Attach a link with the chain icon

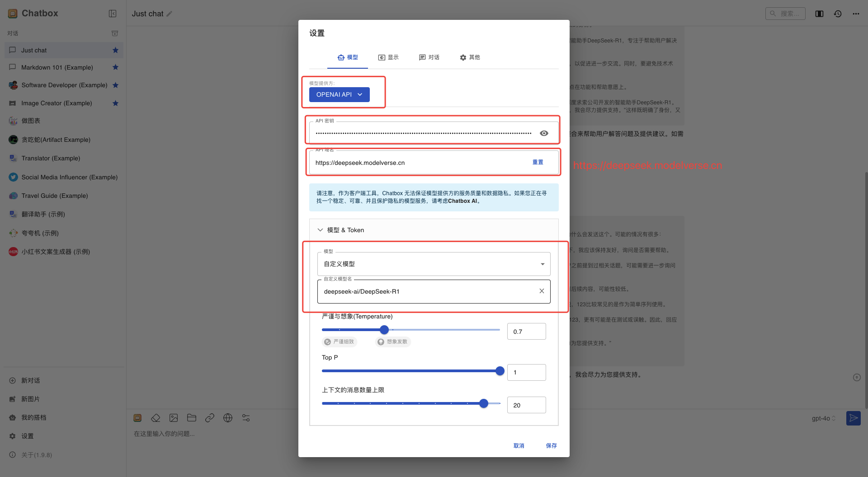click(210, 418)
